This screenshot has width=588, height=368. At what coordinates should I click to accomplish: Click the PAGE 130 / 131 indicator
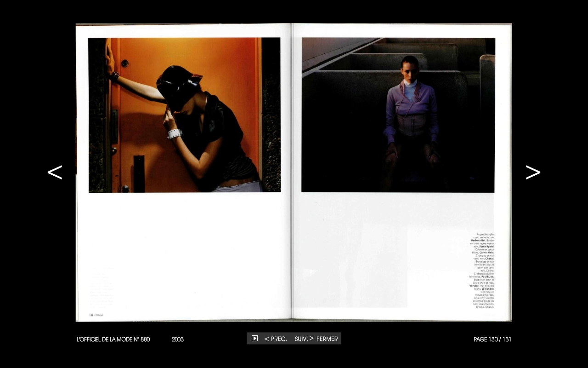492,339
